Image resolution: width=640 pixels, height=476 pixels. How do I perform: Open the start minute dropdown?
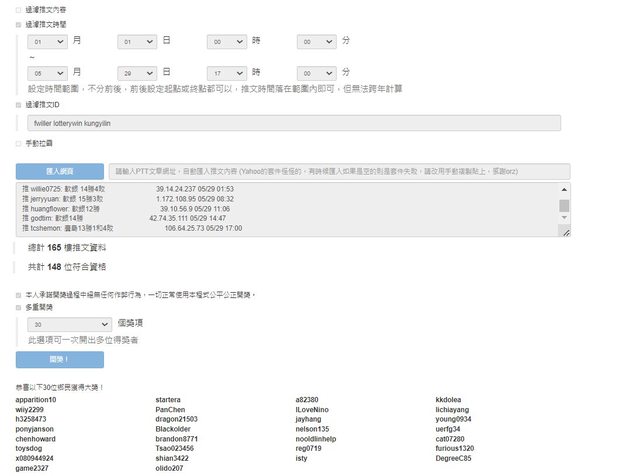coord(318,42)
